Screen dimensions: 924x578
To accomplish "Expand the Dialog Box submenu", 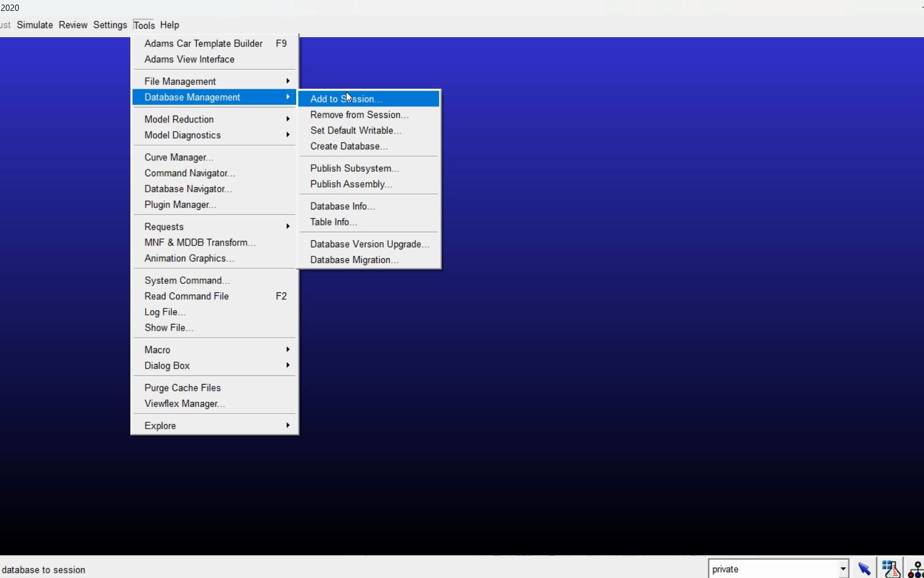I will point(214,366).
